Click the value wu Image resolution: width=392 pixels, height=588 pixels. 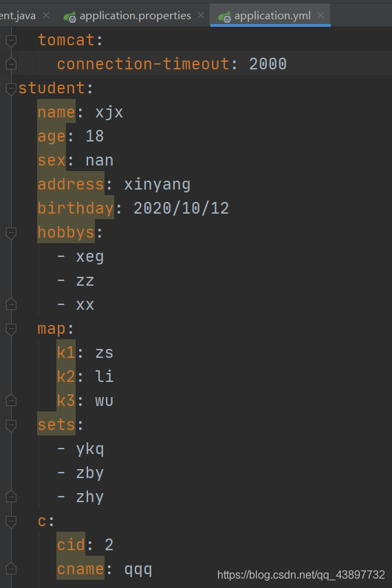pyautogui.click(x=105, y=401)
